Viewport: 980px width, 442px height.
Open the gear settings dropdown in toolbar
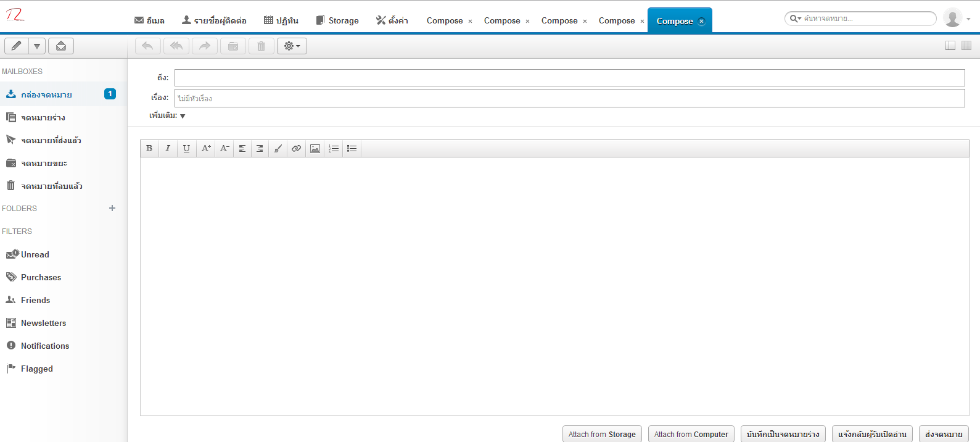tap(292, 46)
